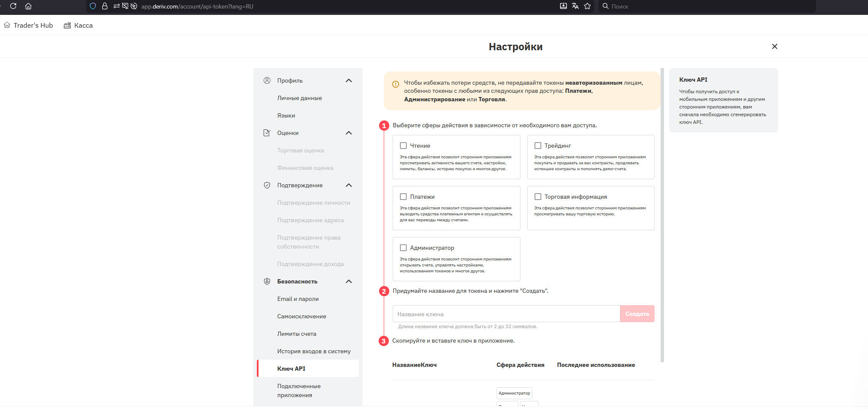The height and width of the screenshot is (409, 868).
Task: Enable the Чтение scope checkbox
Action: (403, 146)
